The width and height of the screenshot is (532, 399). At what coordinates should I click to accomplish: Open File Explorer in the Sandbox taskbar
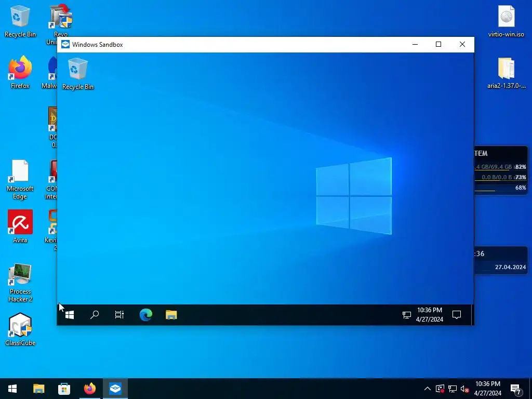pos(171,315)
